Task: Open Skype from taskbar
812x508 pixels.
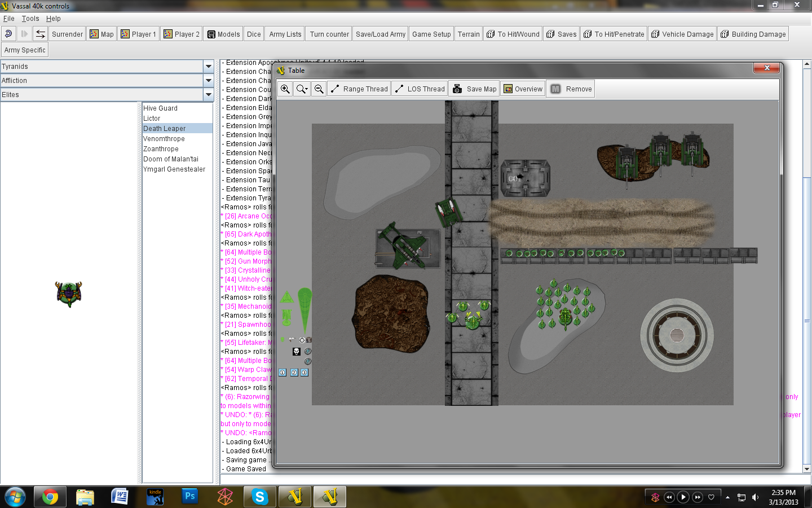Action: click(x=260, y=497)
